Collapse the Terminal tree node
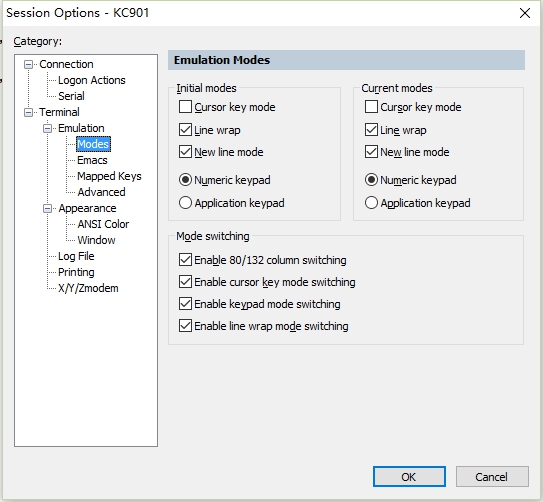 click(28, 112)
